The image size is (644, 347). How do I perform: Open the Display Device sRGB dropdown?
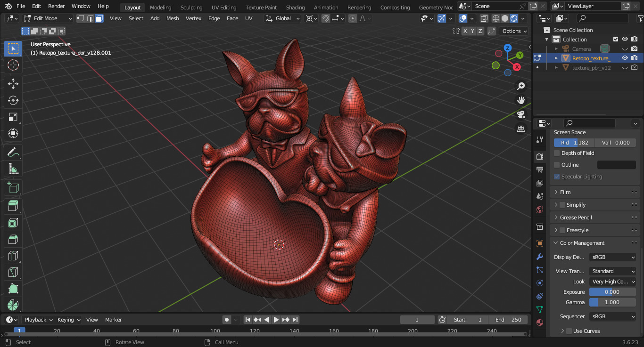[613, 257]
